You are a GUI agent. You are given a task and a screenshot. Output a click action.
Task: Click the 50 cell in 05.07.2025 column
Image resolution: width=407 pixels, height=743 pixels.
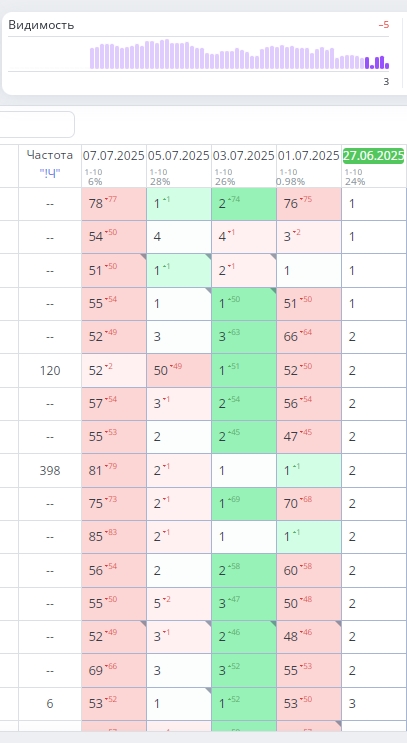pyautogui.click(x=179, y=371)
